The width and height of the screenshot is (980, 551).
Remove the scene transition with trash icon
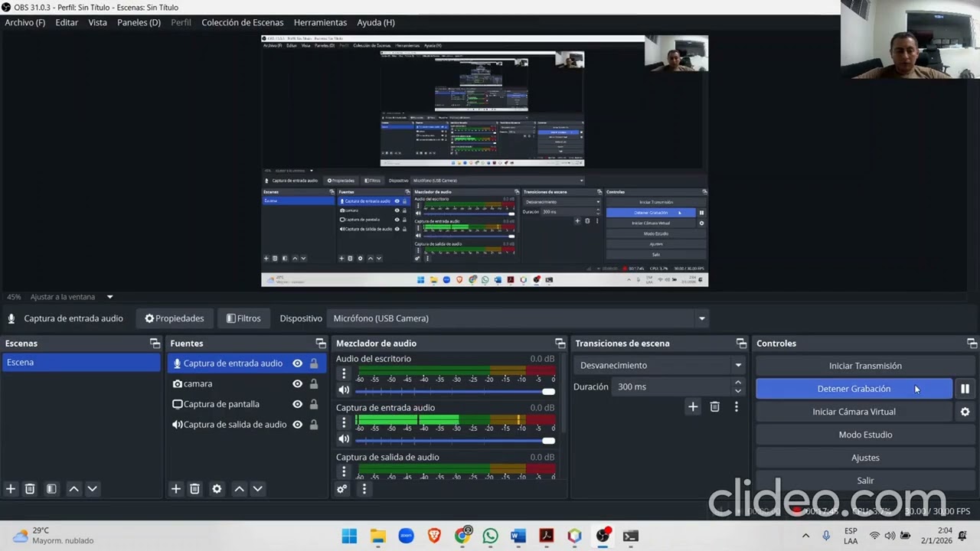(714, 407)
